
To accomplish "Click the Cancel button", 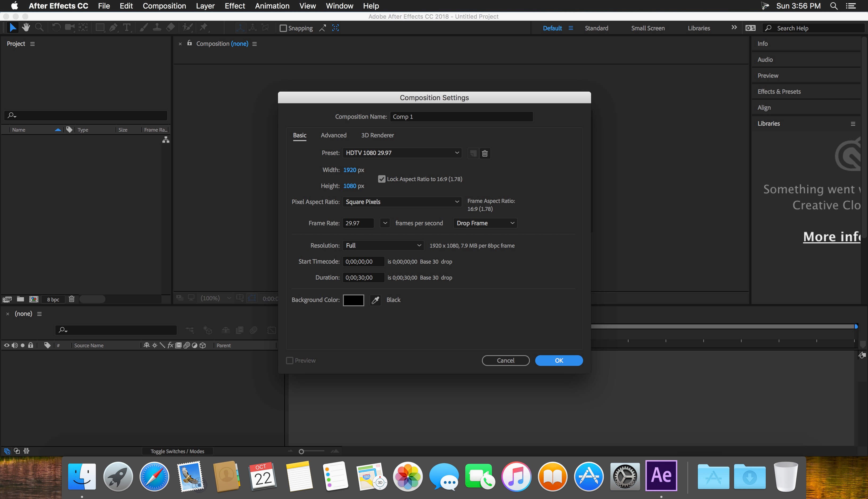I will click(506, 360).
